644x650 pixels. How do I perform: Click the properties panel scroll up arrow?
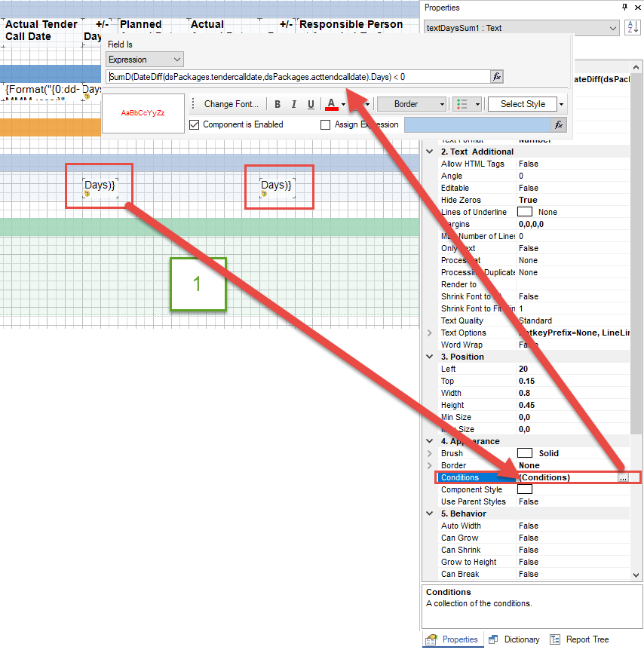(636, 67)
